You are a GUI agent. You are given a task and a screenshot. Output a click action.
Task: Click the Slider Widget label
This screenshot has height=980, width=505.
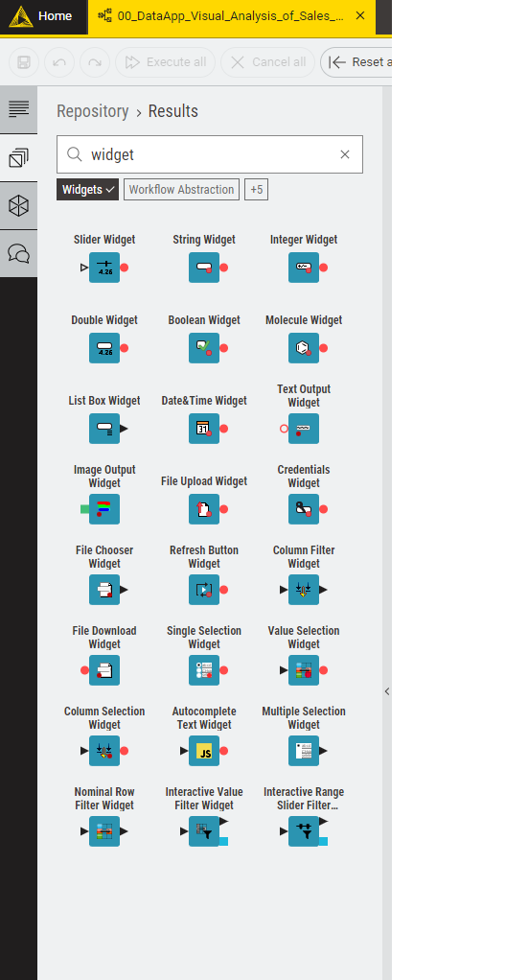pos(104,240)
